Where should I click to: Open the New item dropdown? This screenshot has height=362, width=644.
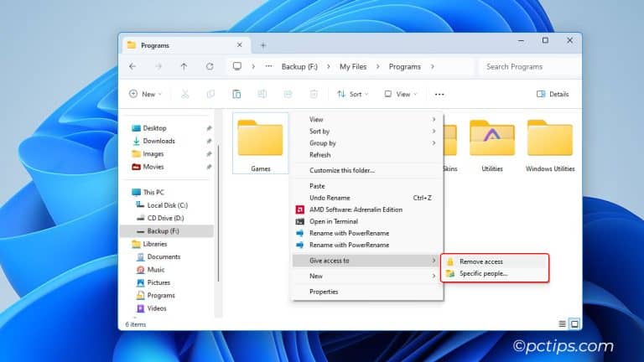tap(145, 94)
